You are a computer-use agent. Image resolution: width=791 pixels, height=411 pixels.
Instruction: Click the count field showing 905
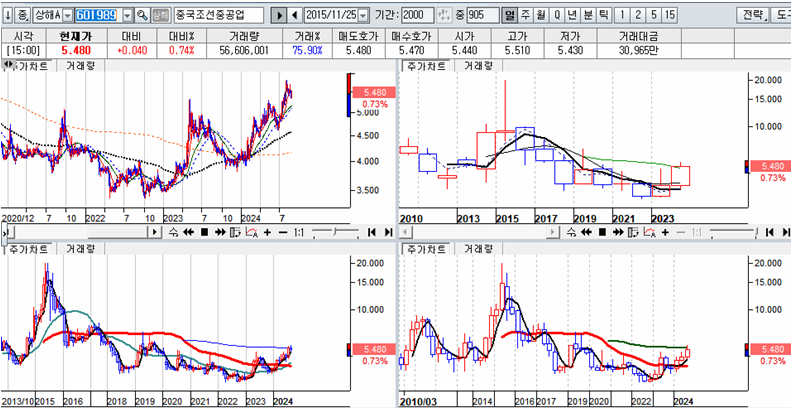[x=483, y=15]
